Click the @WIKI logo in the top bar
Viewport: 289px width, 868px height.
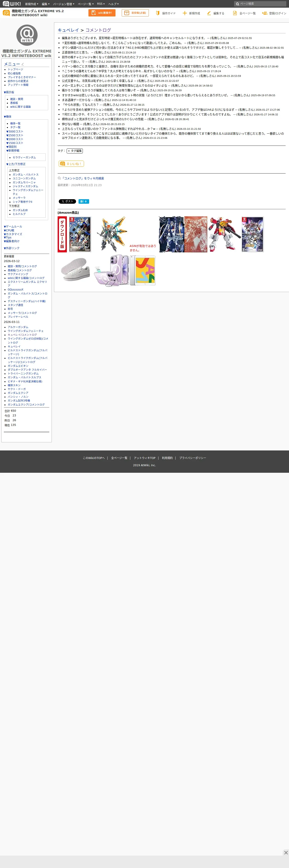(x=12, y=4)
